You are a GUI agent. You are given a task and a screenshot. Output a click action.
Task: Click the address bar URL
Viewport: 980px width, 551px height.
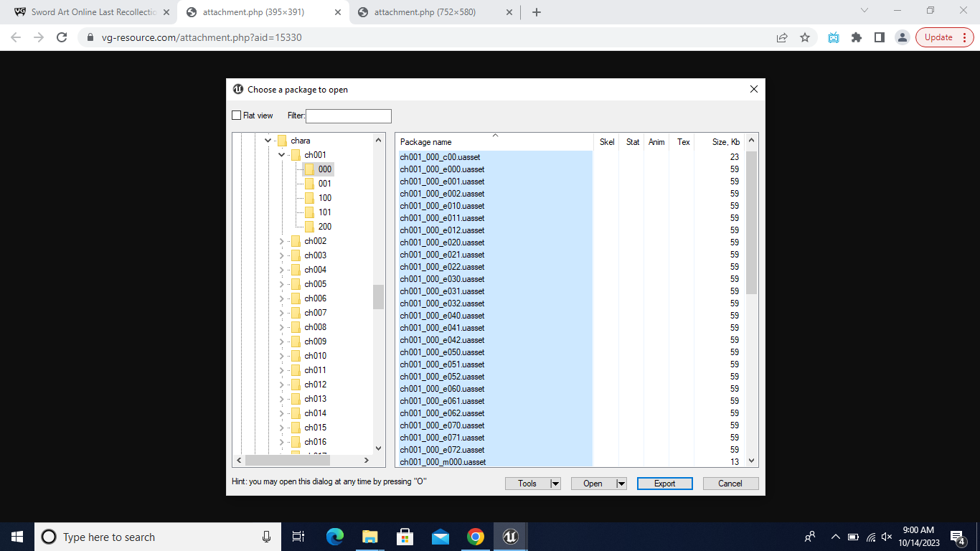tap(202, 37)
